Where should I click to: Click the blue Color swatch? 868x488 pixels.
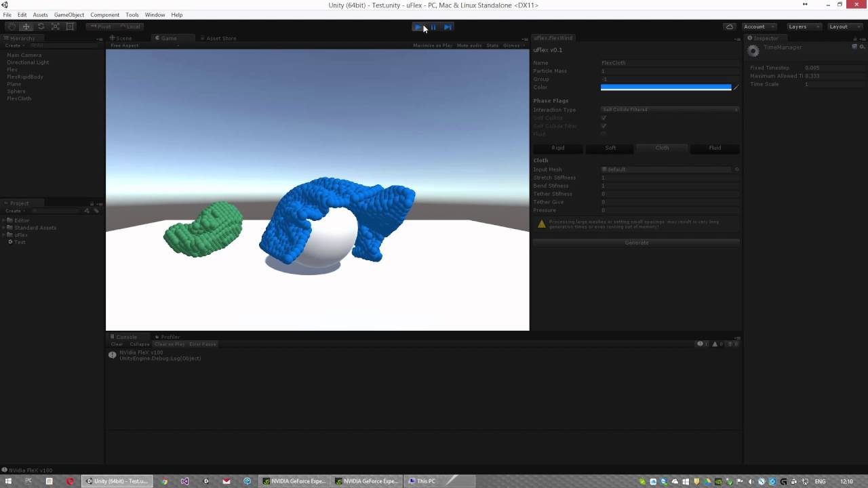point(666,87)
